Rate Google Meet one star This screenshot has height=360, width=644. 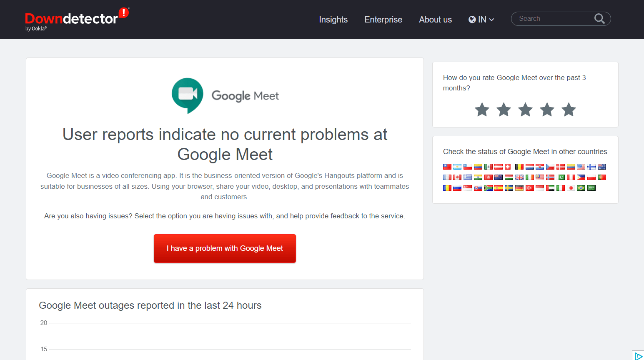coord(482,110)
